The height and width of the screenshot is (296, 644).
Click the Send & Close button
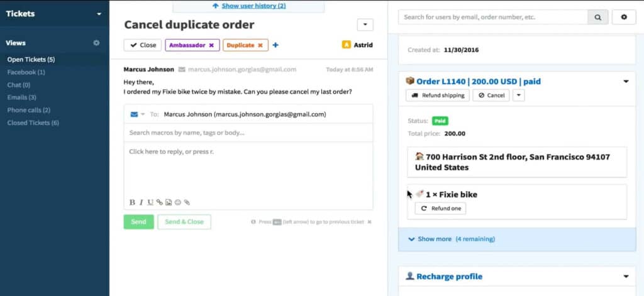tap(184, 222)
